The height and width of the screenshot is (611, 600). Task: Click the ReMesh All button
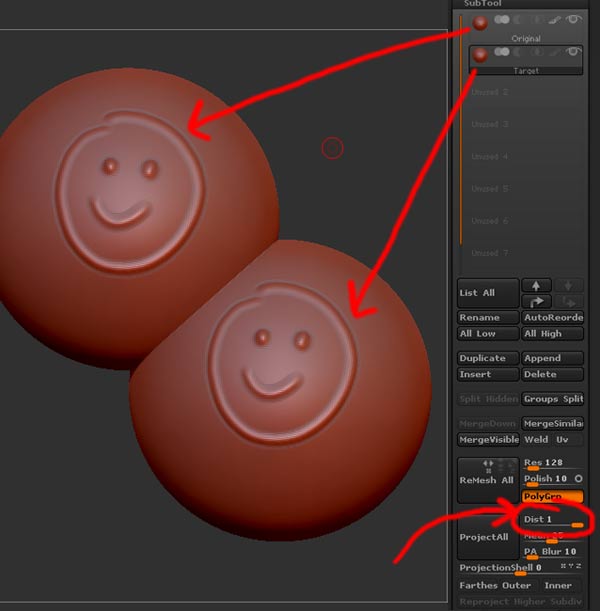[488, 480]
